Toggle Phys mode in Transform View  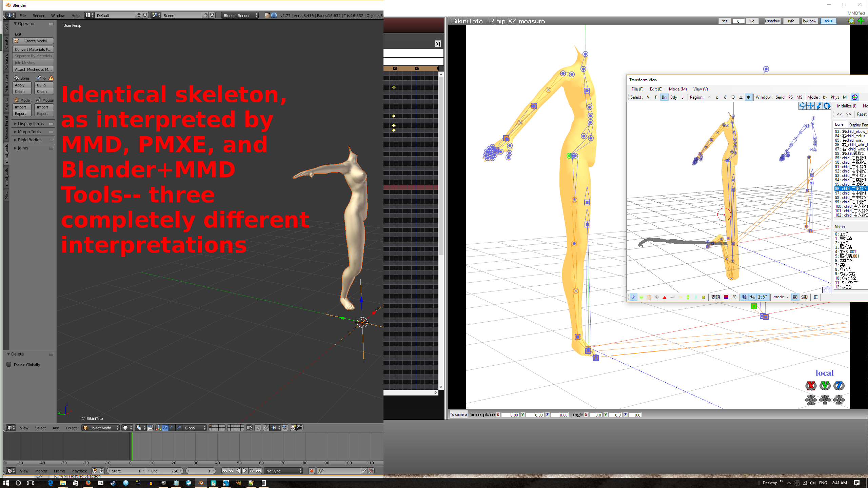tap(835, 97)
